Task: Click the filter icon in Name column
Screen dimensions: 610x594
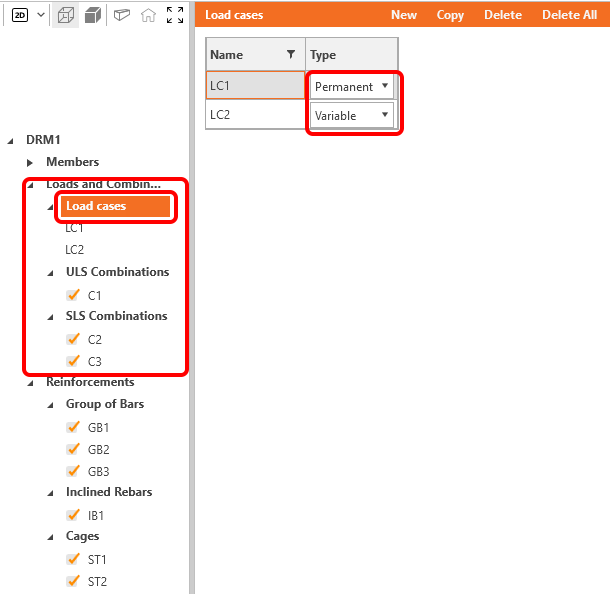Action: (291, 55)
